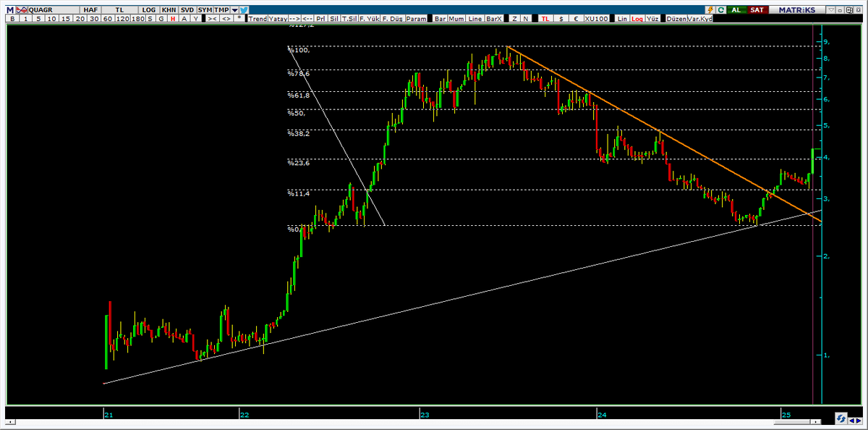Select the 60 minute period
Image resolution: width=868 pixels, height=430 pixels.
coord(108,19)
